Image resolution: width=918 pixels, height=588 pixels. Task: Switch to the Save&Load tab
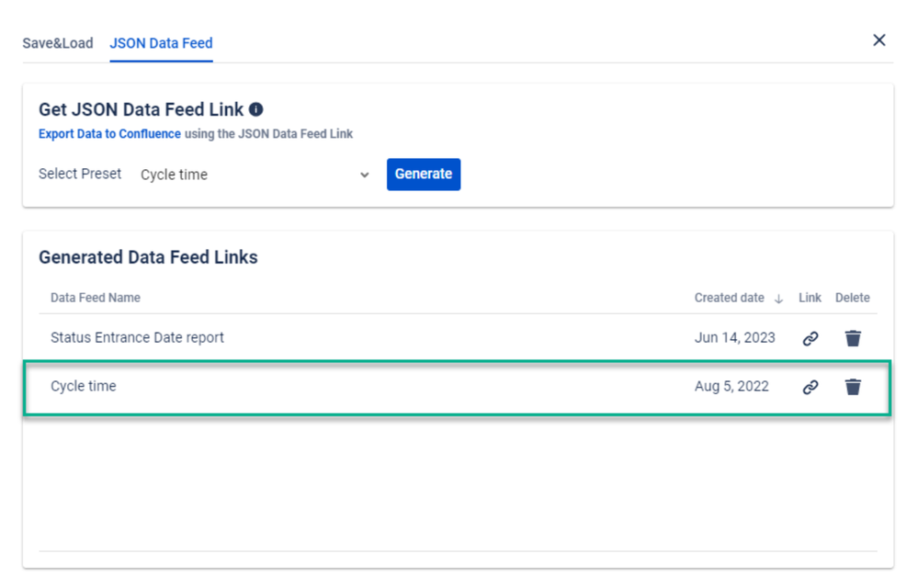coord(58,43)
